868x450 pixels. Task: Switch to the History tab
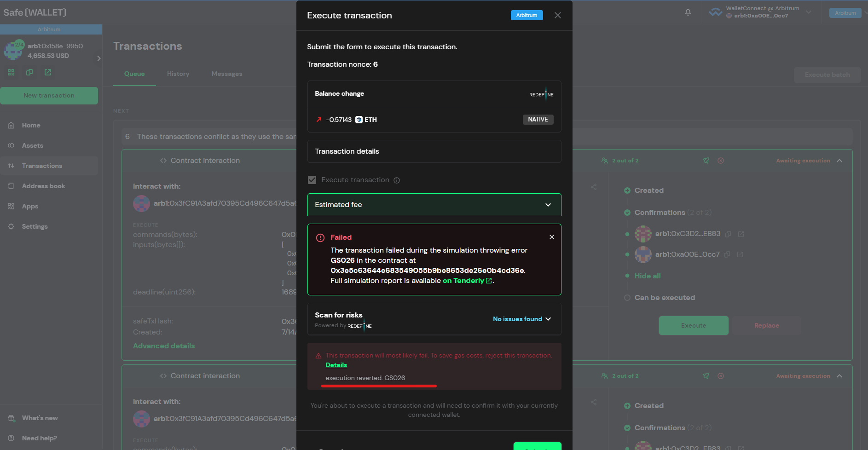click(178, 74)
